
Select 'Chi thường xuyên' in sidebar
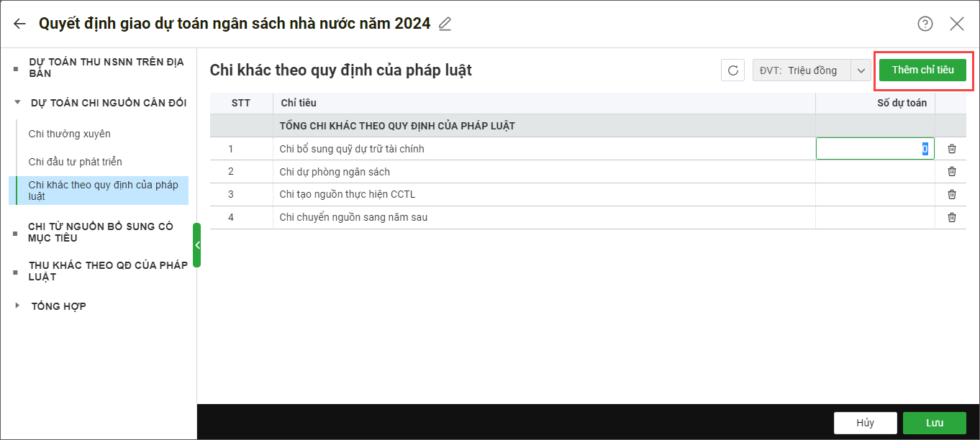[x=70, y=134]
